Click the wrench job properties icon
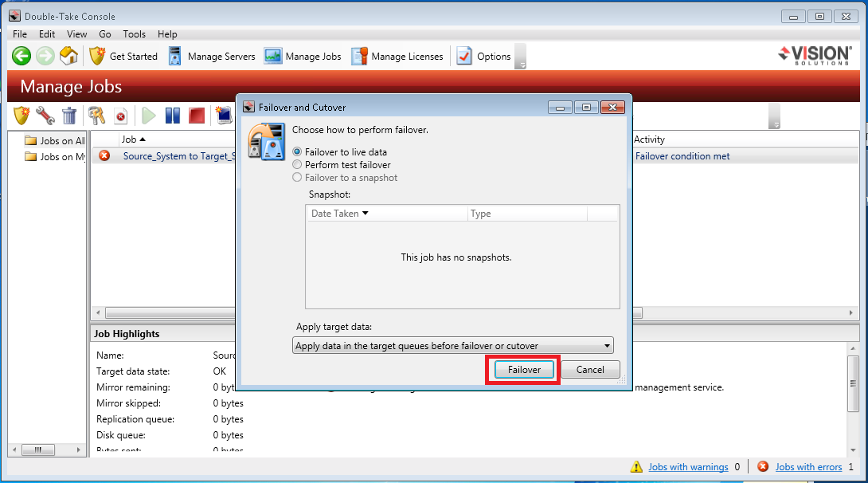The image size is (868, 483). coord(45,116)
